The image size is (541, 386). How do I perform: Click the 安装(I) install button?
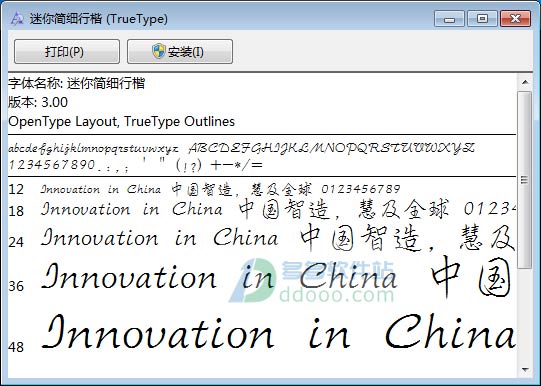(180, 52)
